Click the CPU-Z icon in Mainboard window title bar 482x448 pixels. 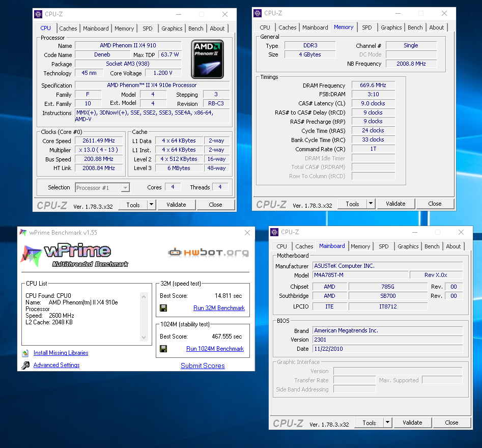[x=274, y=232]
